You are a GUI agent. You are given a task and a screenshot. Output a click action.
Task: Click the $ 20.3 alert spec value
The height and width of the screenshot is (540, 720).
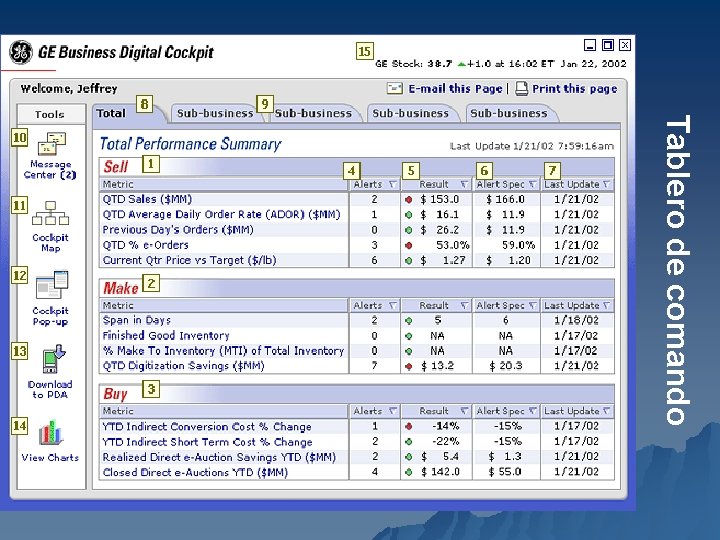506,366
